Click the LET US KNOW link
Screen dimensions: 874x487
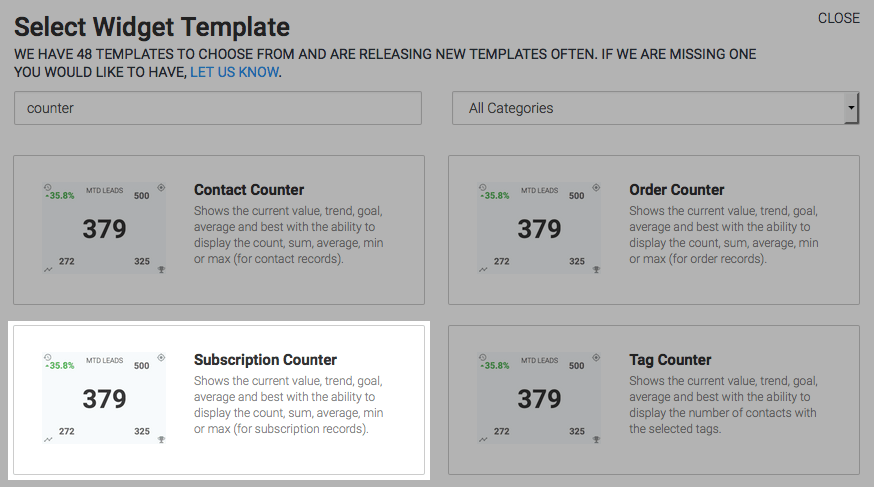click(235, 72)
